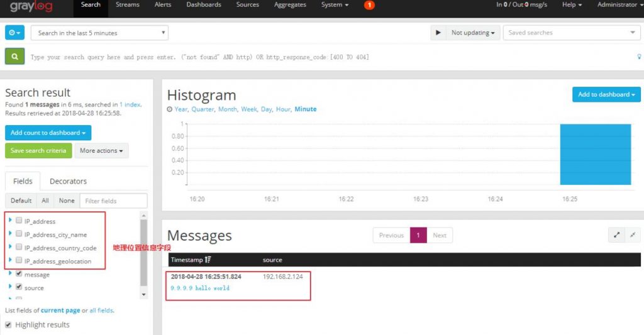
Task: Set histogram resolution to Minute
Action: pyautogui.click(x=306, y=109)
